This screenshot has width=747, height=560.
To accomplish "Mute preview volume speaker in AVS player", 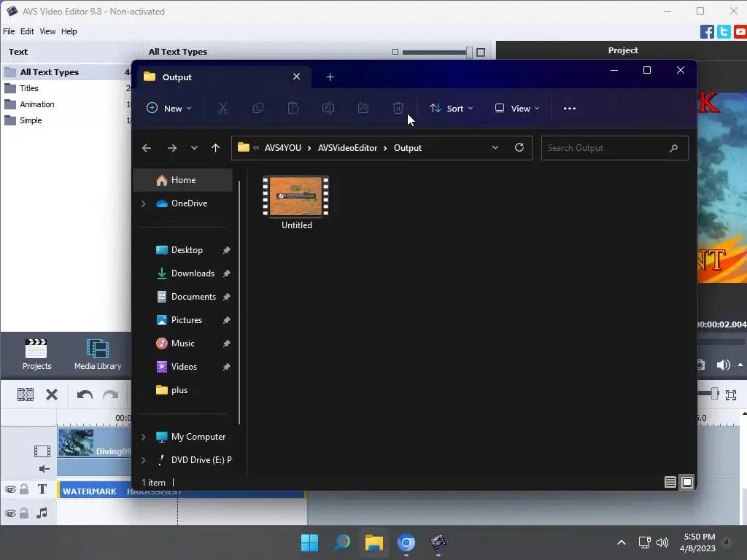I will tap(723, 365).
